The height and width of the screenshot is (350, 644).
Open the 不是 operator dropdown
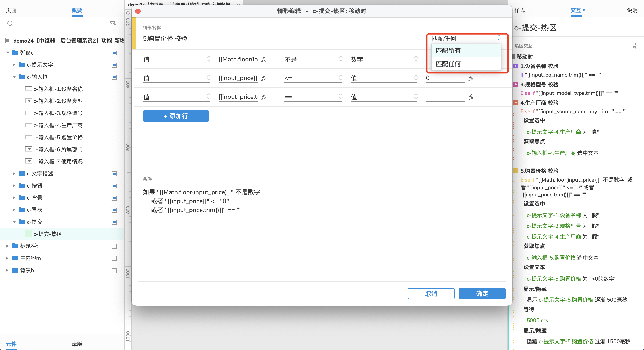pos(313,60)
